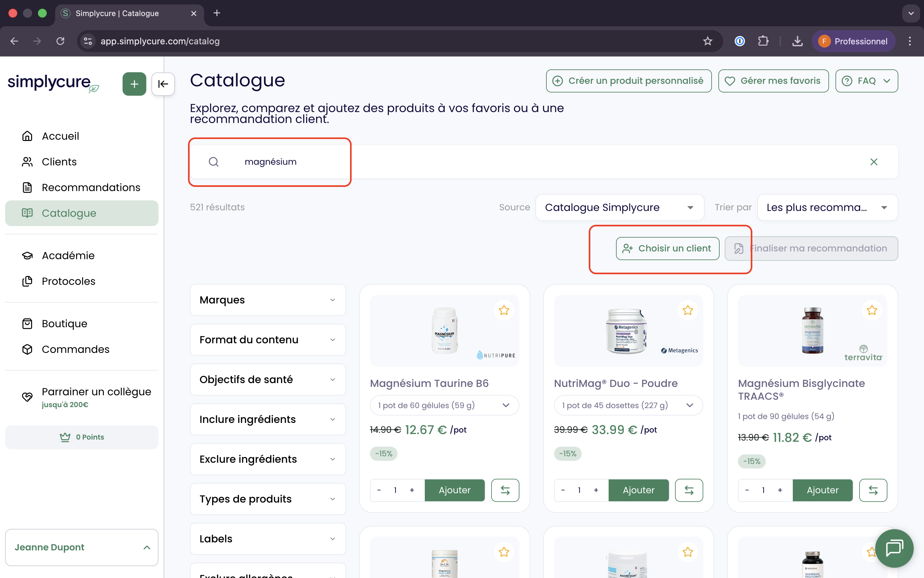Add Magnésium Taurine B6 with Ajouter
Image resolution: width=924 pixels, height=578 pixels.
[x=454, y=490]
